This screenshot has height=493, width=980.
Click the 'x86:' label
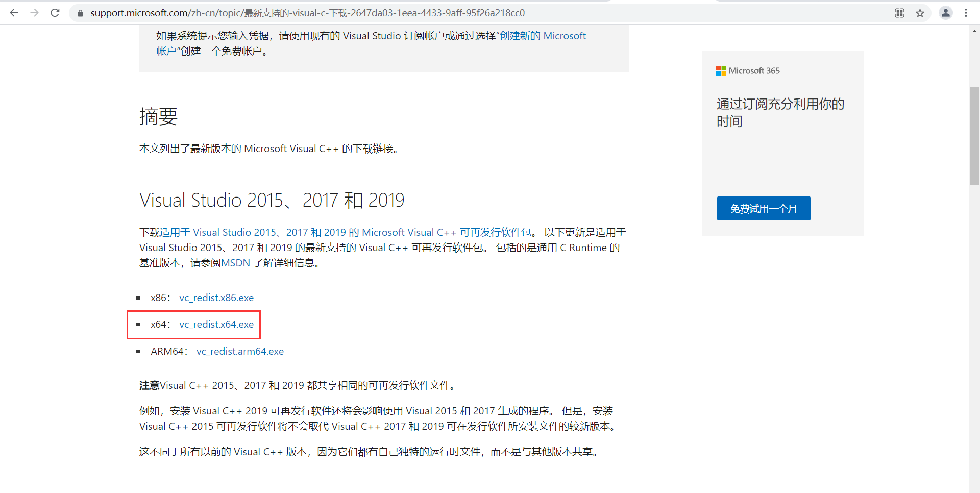click(160, 298)
